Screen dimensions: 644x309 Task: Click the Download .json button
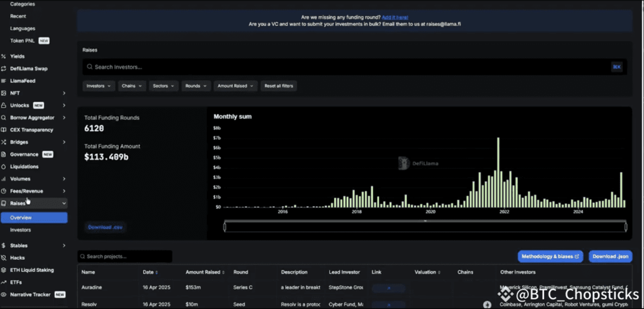pos(610,256)
